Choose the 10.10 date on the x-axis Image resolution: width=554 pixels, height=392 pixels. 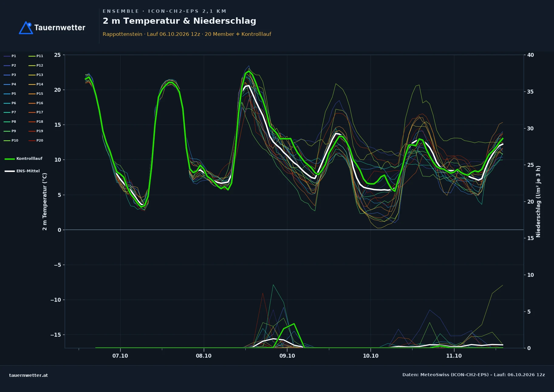coord(371,356)
